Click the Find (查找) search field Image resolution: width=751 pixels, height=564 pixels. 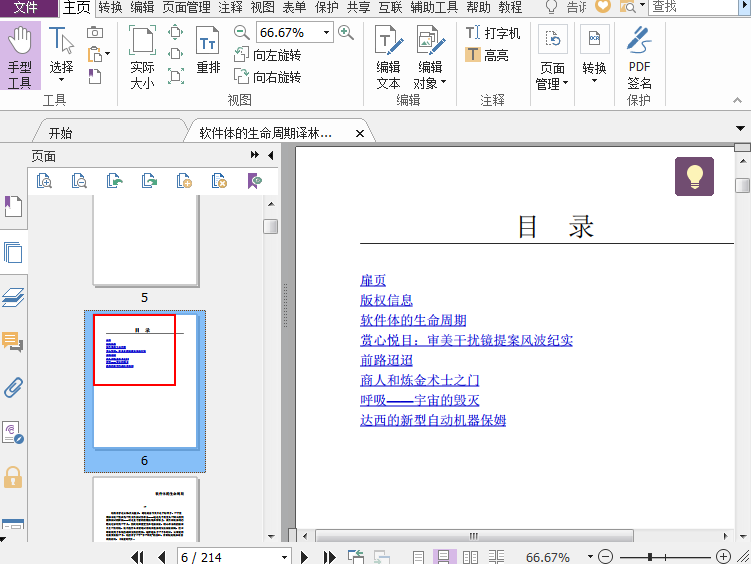tap(693, 7)
